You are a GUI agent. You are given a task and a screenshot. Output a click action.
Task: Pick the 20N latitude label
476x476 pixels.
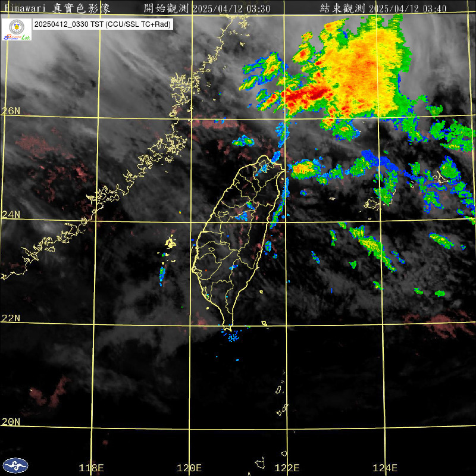coord(11,422)
